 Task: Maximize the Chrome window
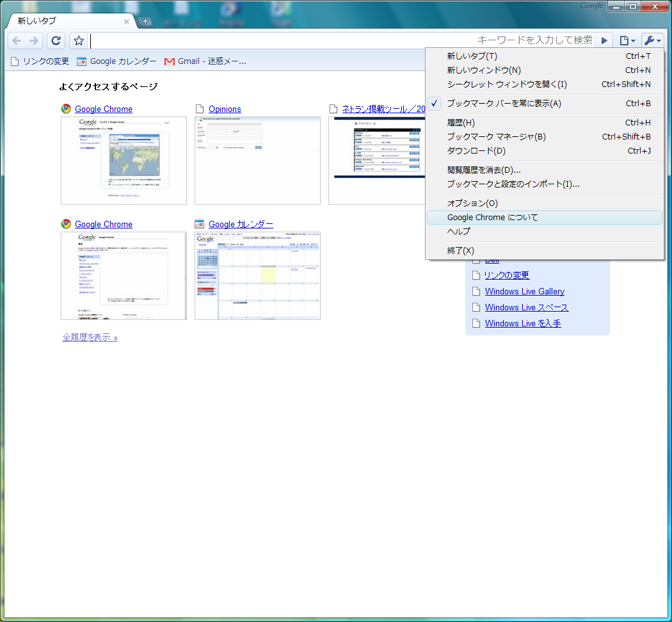coord(632,6)
